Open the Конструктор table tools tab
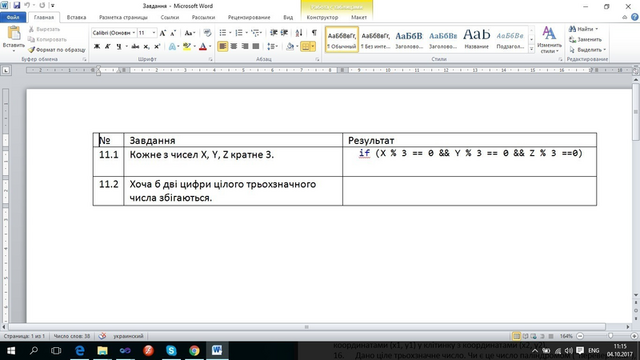This screenshot has height=360, width=640. pos(322,18)
